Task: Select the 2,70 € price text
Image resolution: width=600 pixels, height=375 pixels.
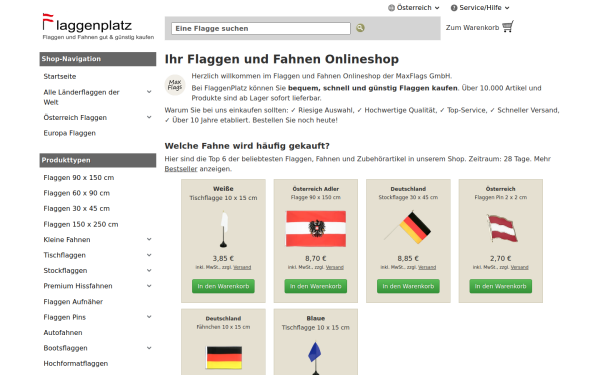Action: pyautogui.click(x=501, y=258)
